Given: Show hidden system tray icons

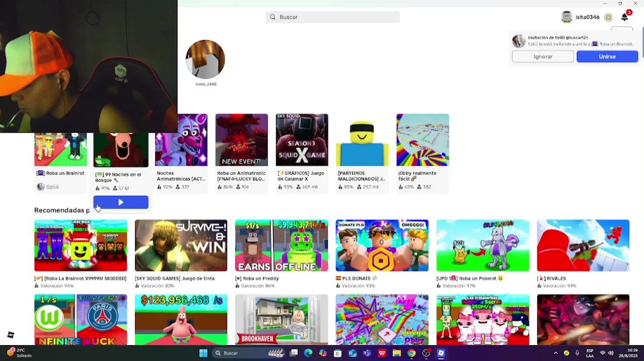Looking at the screenshot, I should pyautogui.click(x=555, y=353).
